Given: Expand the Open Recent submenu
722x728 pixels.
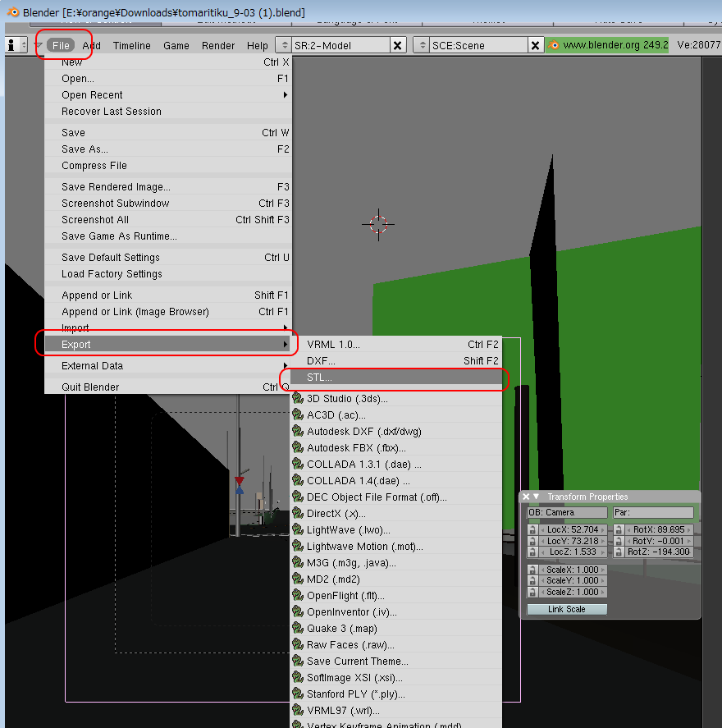Looking at the screenshot, I should pyautogui.click(x=285, y=94).
